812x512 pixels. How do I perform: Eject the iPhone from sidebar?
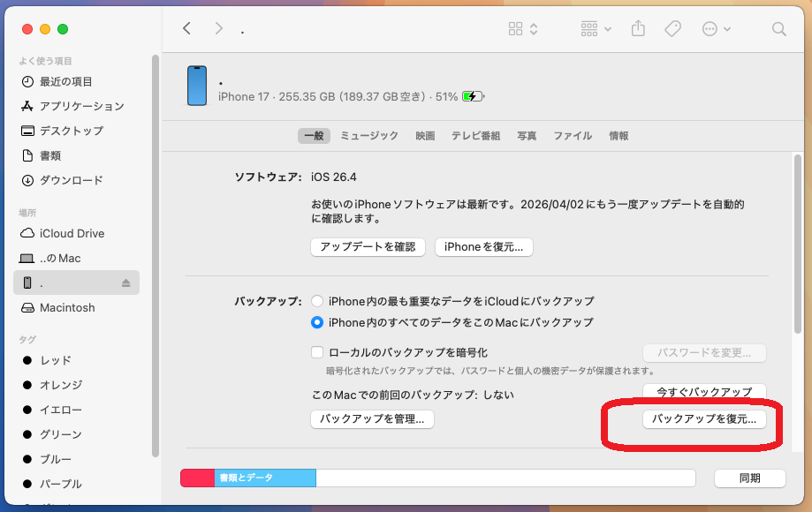click(x=125, y=282)
